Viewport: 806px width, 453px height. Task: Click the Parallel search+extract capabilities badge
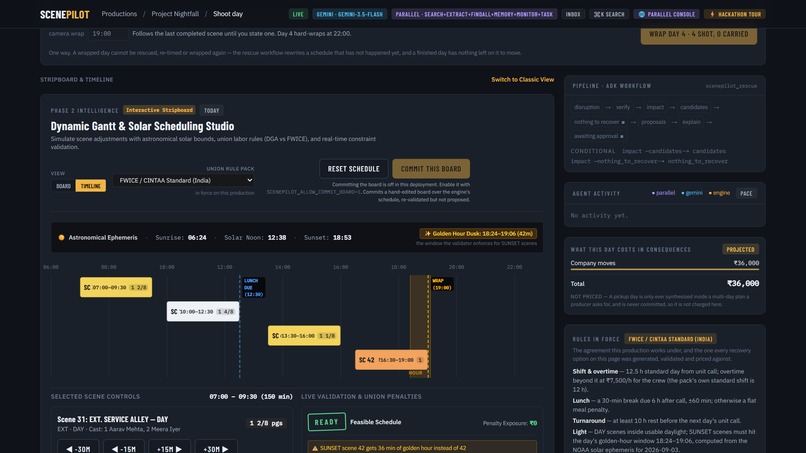click(x=474, y=14)
